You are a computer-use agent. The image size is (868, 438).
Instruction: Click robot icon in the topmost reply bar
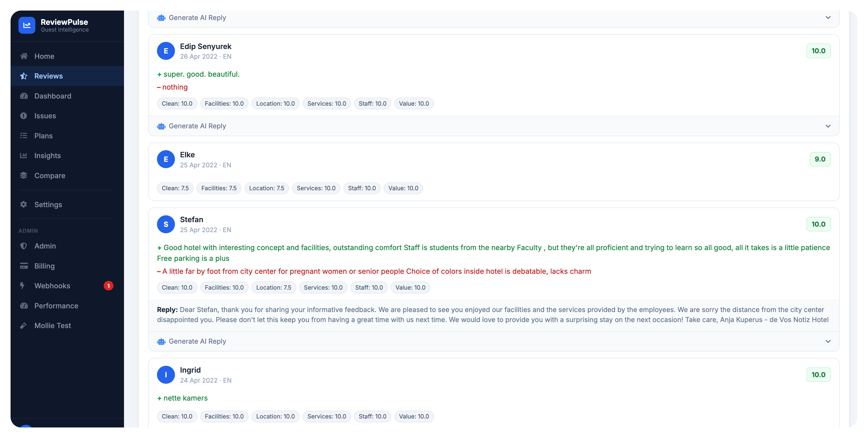click(x=161, y=17)
